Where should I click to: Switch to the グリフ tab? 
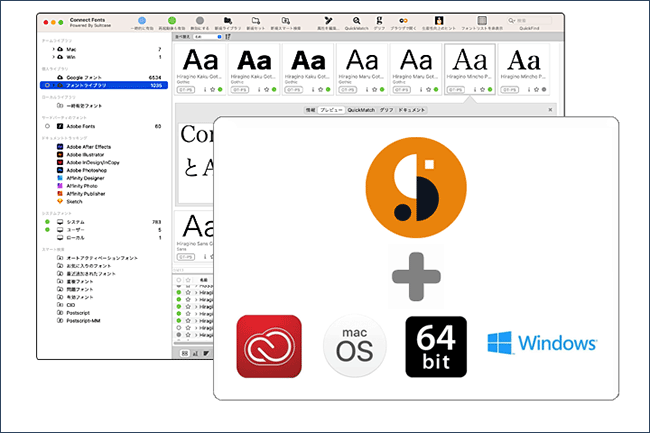(386, 110)
